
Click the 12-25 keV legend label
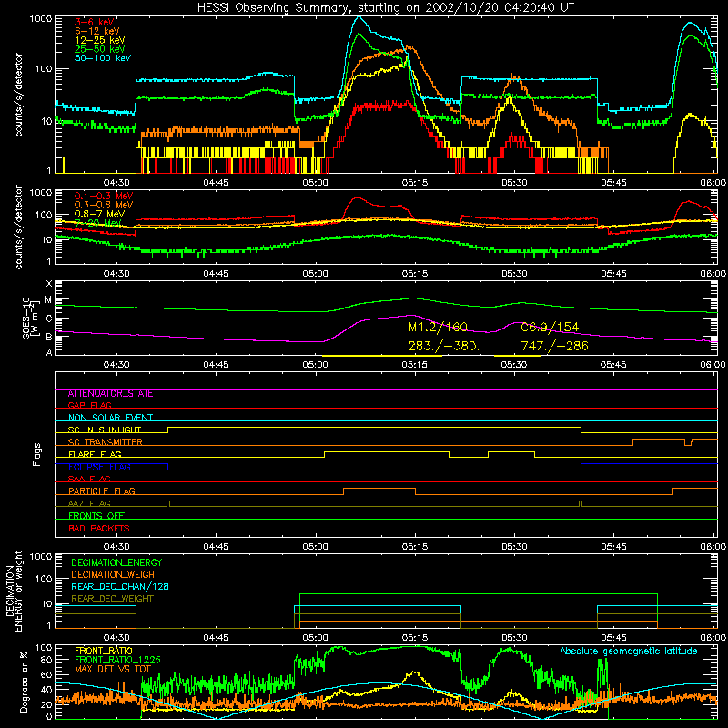(x=99, y=40)
